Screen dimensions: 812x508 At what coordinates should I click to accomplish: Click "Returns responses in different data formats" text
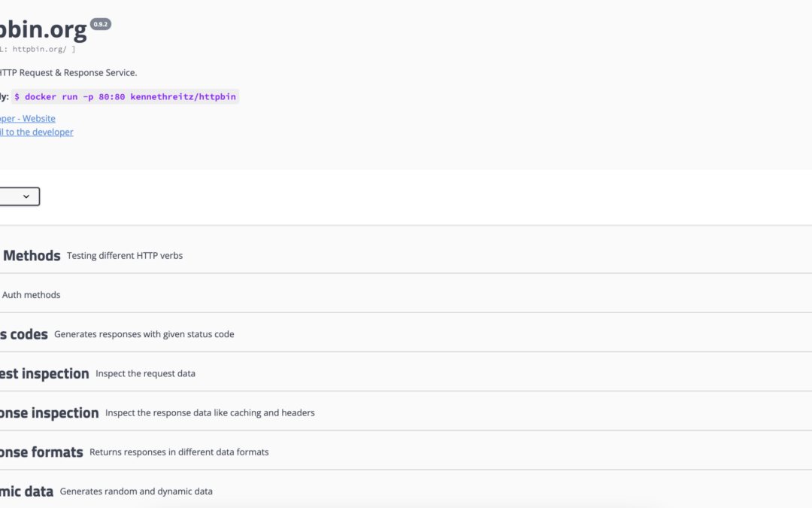(179, 452)
